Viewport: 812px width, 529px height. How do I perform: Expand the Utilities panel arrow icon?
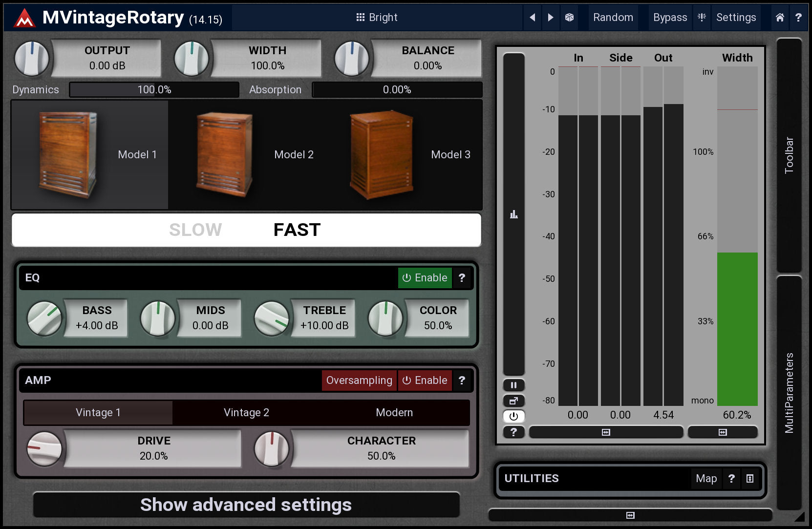(x=750, y=479)
